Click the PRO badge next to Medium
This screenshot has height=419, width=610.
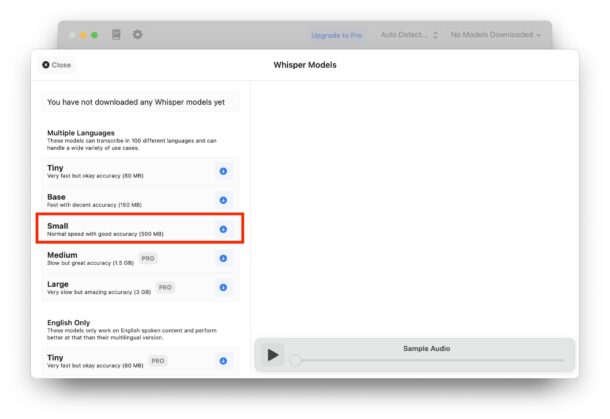tap(148, 258)
